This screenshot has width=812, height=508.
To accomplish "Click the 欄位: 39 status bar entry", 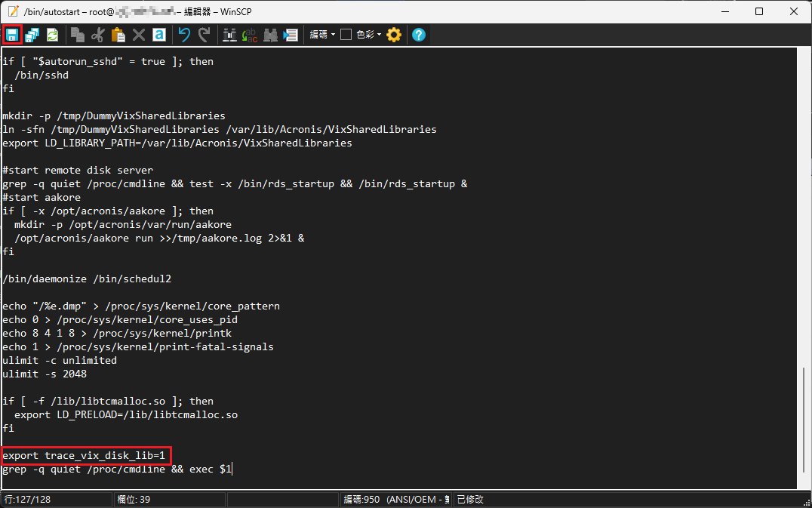I will coord(170,500).
